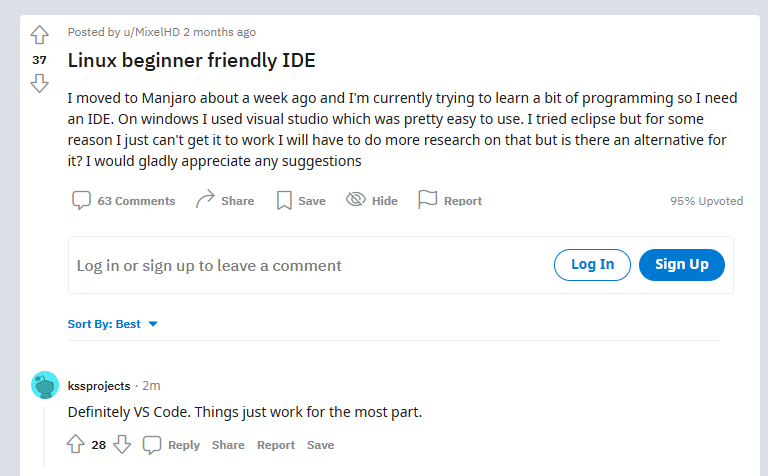The height and width of the screenshot is (476, 768).
Task: Open the Sort By: Best dropdown
Action: [112, 324]
